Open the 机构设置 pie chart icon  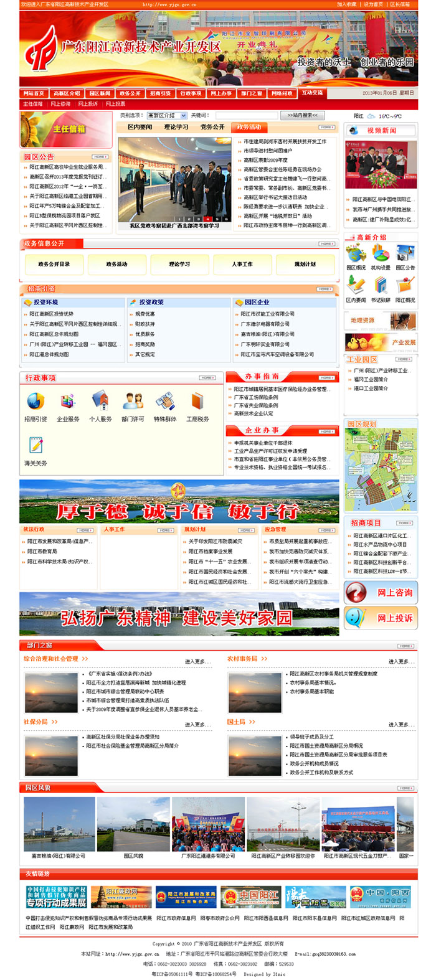click(x=381, y=253)
